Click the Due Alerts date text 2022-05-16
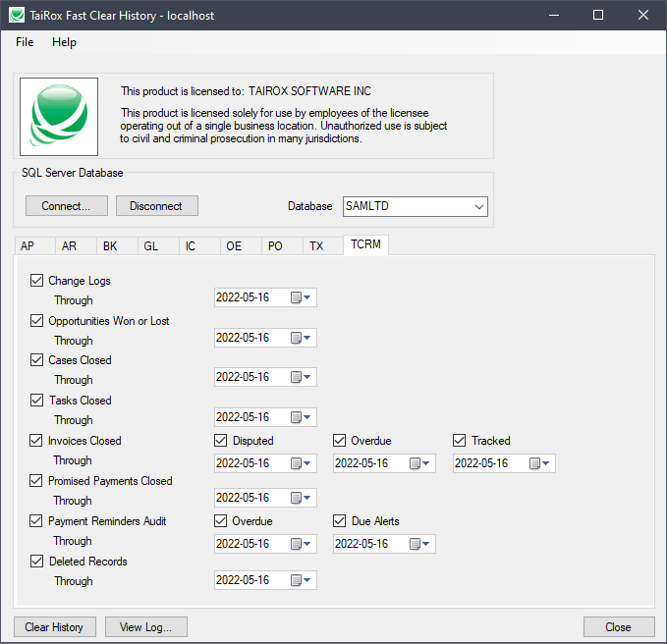 [x=361, y=544]
